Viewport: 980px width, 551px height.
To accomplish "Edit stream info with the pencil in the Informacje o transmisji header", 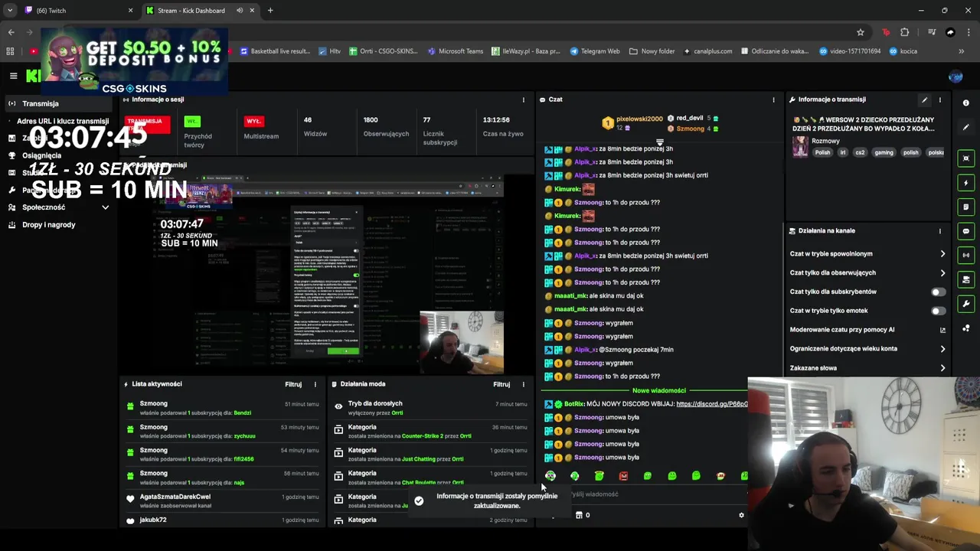I will 925,99.
